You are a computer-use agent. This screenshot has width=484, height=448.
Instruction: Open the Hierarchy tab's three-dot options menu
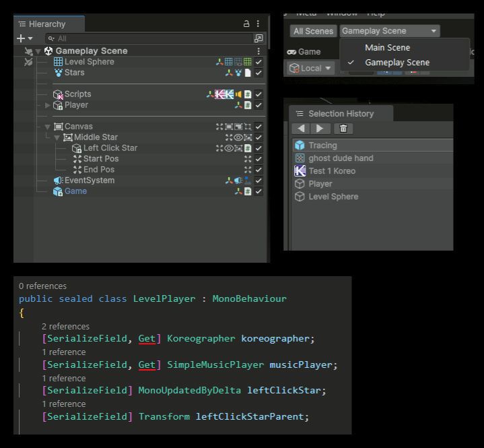point(258,24)
